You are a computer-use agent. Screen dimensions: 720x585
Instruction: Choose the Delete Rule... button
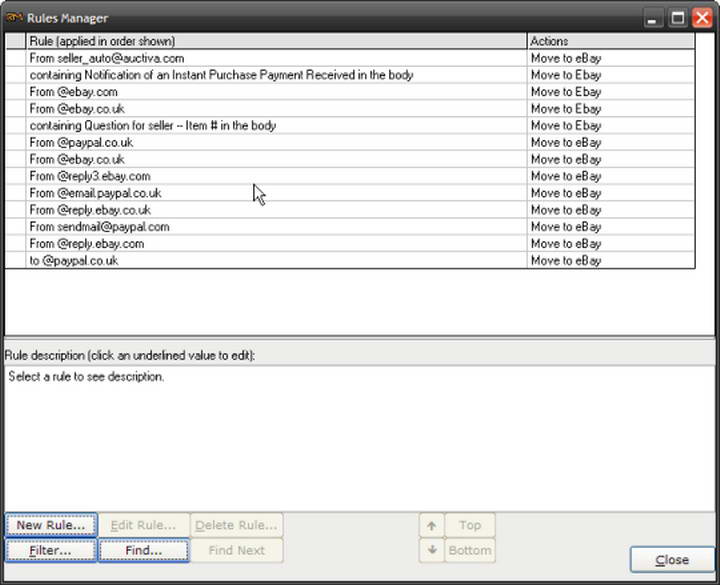pos(236,525)
